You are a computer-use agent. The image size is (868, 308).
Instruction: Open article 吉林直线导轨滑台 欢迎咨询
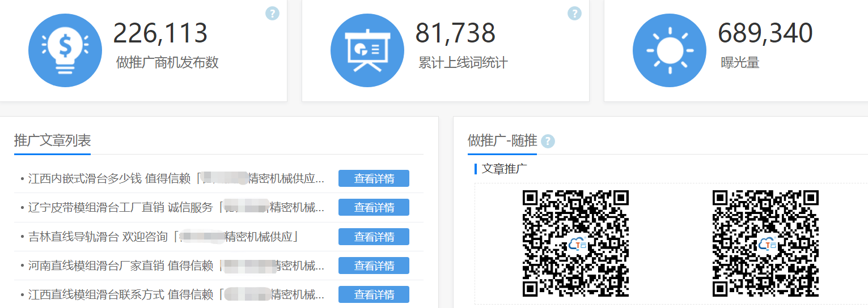pyautogui.click(x=163, y=237)
